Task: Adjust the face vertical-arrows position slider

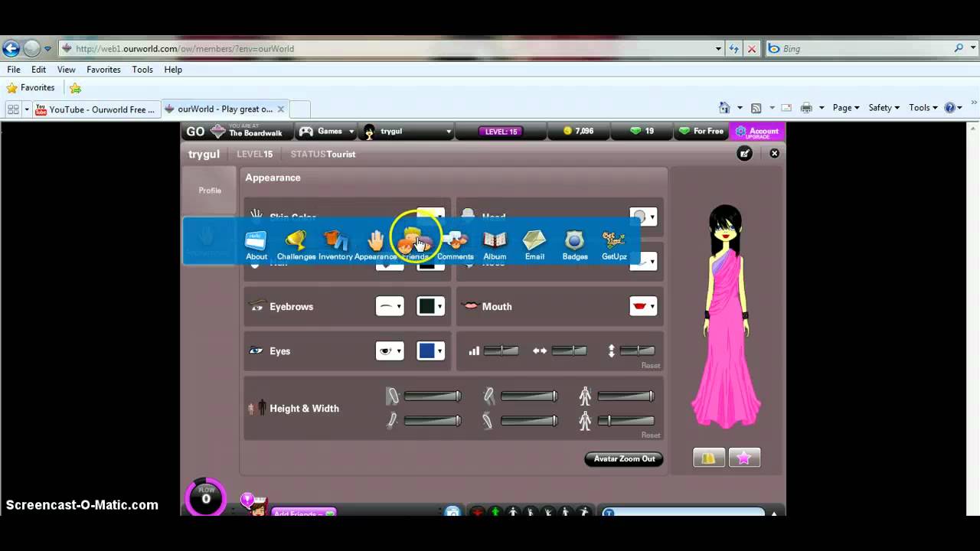Action: coord(637,350)
